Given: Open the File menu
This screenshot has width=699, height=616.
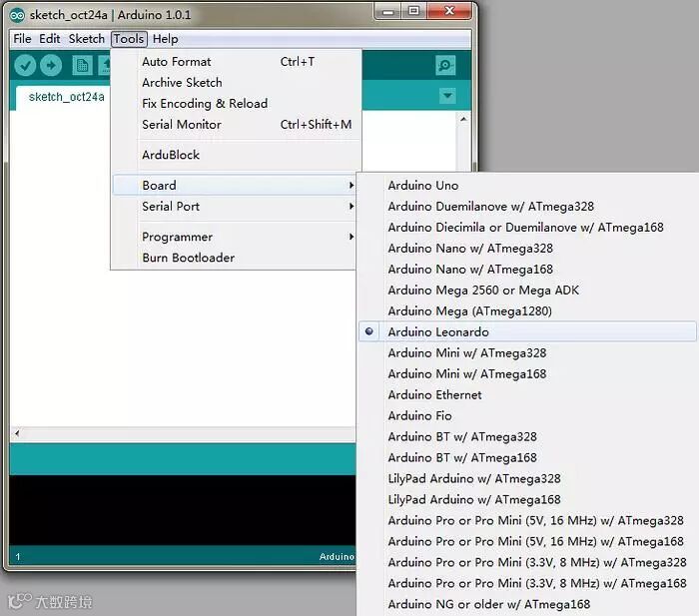Looking at the screenshot, I should click(x=22, y=39).
